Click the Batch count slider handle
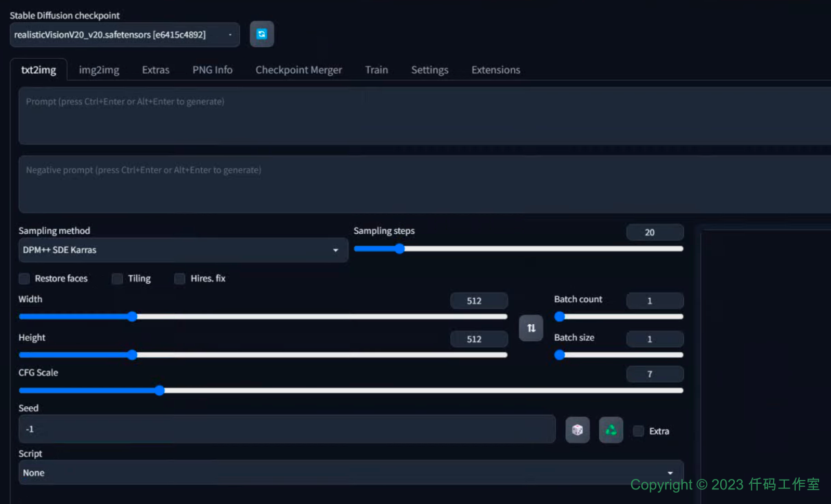The image size is (831, 504). click(x=560, y=316)
